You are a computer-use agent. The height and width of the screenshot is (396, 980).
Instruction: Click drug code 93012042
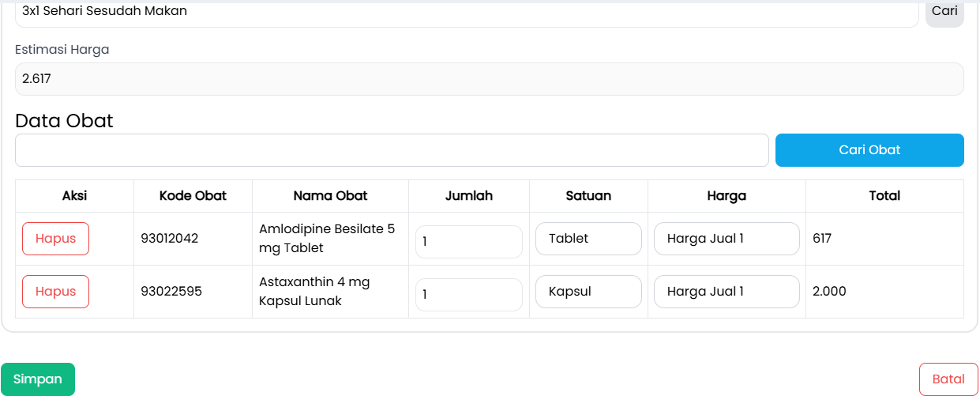coord(170,239)
